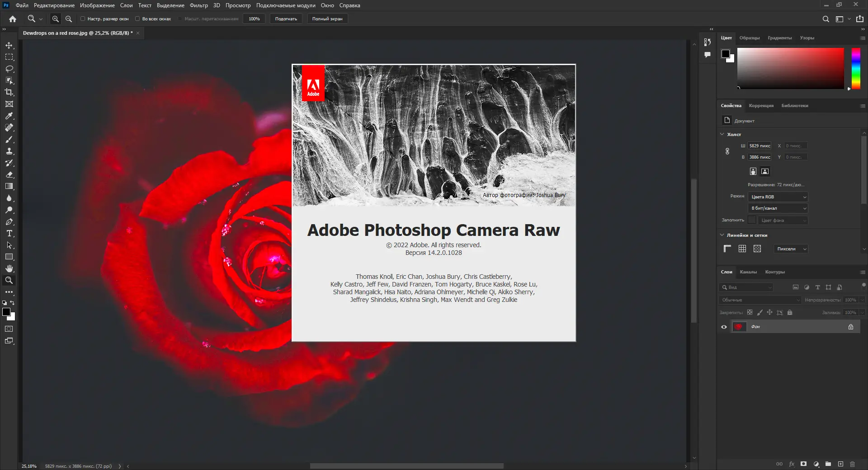Viewport: 868px width, 470px height.
Task: Select the Eraser tool
Action: [9, 174]
